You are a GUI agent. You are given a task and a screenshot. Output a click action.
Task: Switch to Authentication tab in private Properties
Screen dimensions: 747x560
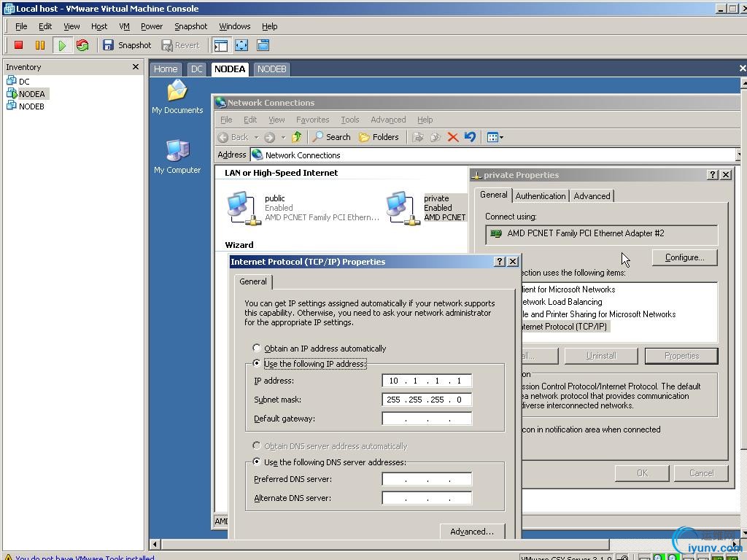pyautogui.click(x=541, y=195)
